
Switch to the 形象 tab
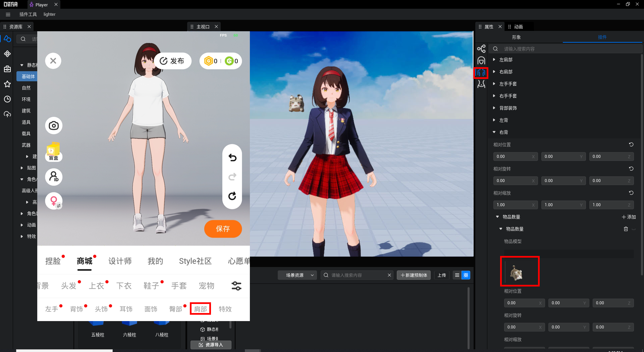(516, 37)
